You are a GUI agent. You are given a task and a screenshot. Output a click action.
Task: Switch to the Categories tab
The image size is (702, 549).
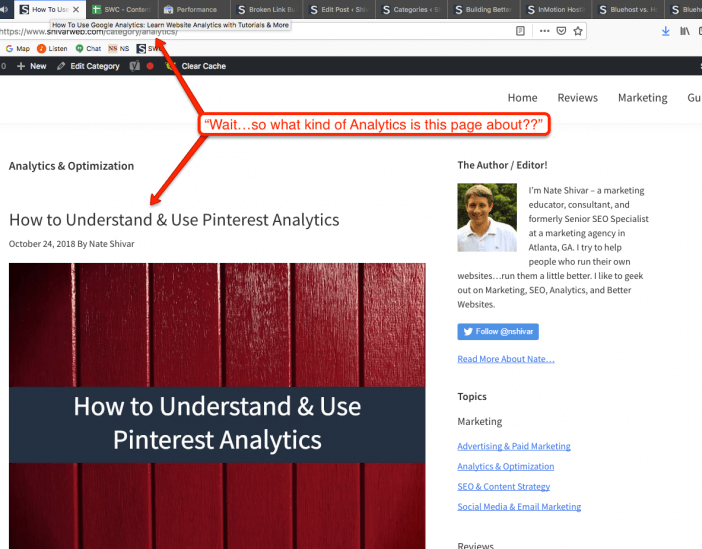(412, 9)
